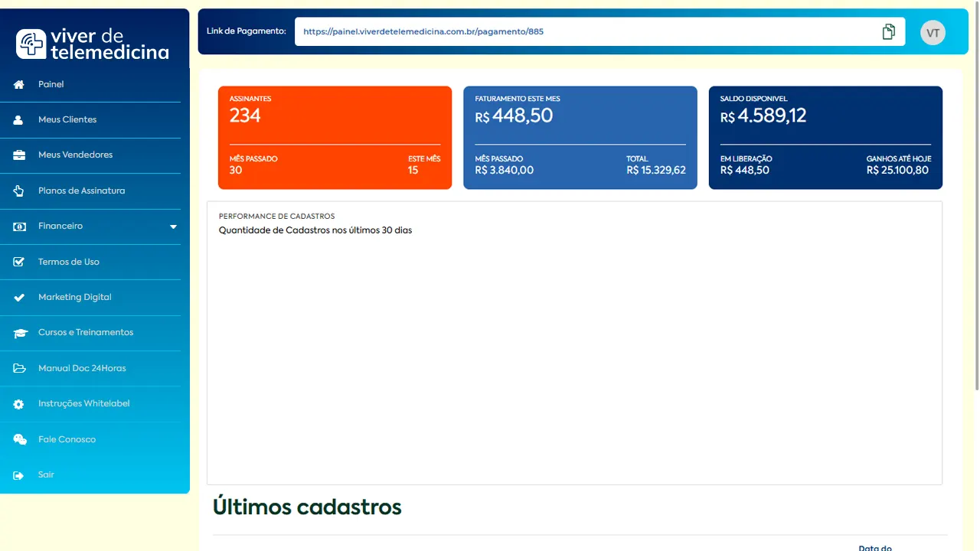Image resolution: width=980 pixels, height=551 pixels.
Task: Open the Termos de Uso page
Action: [x=67, y=262]
